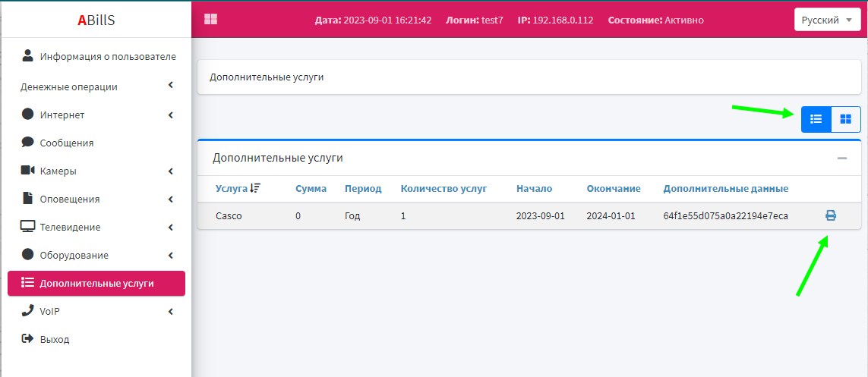Click the Камеры video camera icon

click(x=27, y=170)
